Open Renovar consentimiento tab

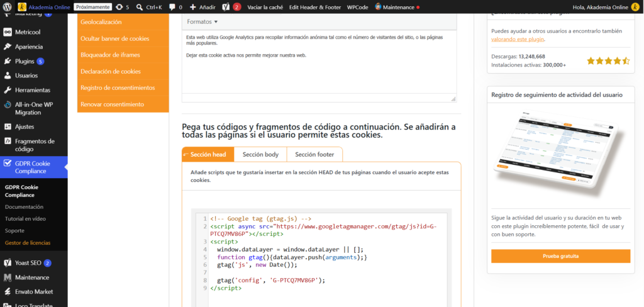pos(123,104)
